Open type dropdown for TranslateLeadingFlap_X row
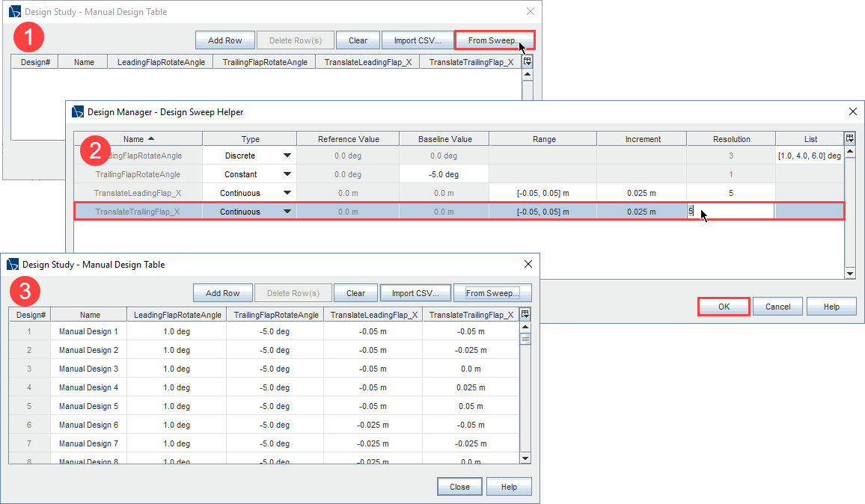 (x=287, y=194)
